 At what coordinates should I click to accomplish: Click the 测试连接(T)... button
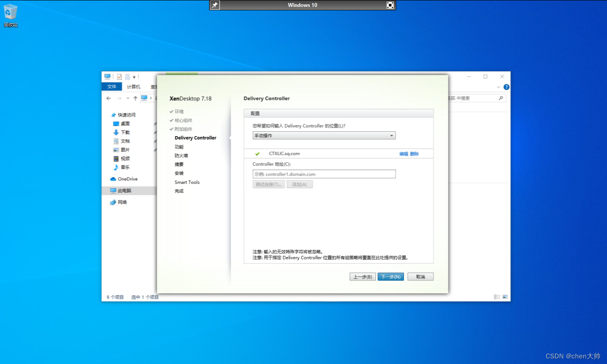[x=269, y=184]
